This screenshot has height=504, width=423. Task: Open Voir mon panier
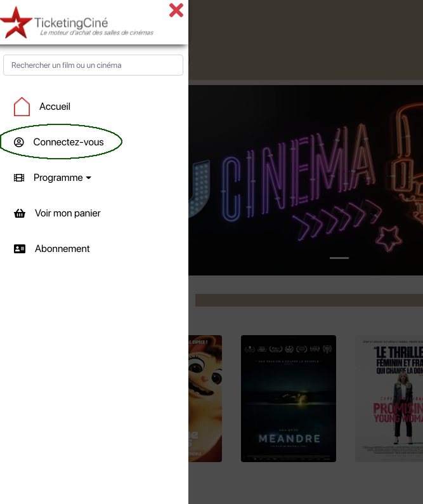(x=68, y=213)
